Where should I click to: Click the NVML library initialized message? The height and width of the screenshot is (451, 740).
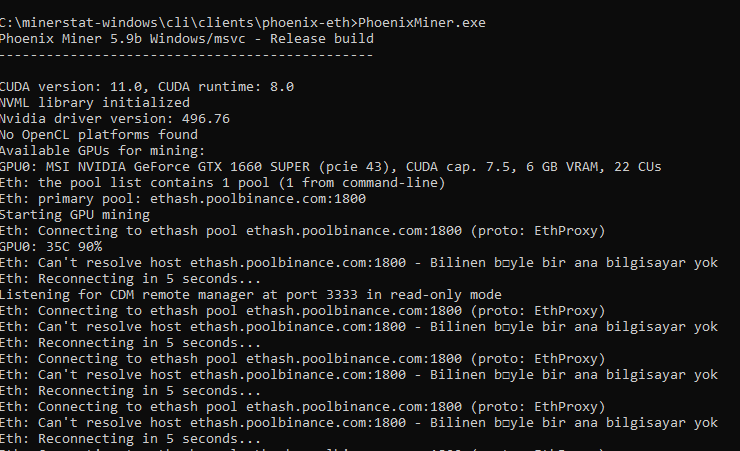(x=95, y=103)
